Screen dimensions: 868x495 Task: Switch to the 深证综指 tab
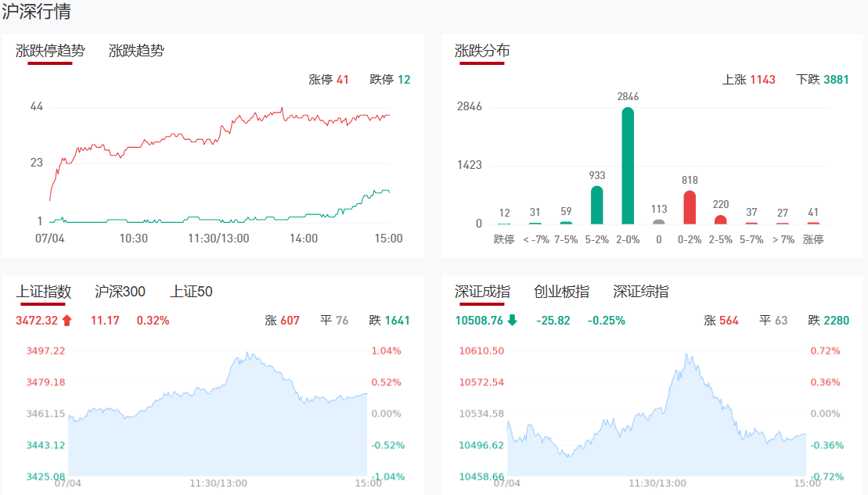point(641,292)
